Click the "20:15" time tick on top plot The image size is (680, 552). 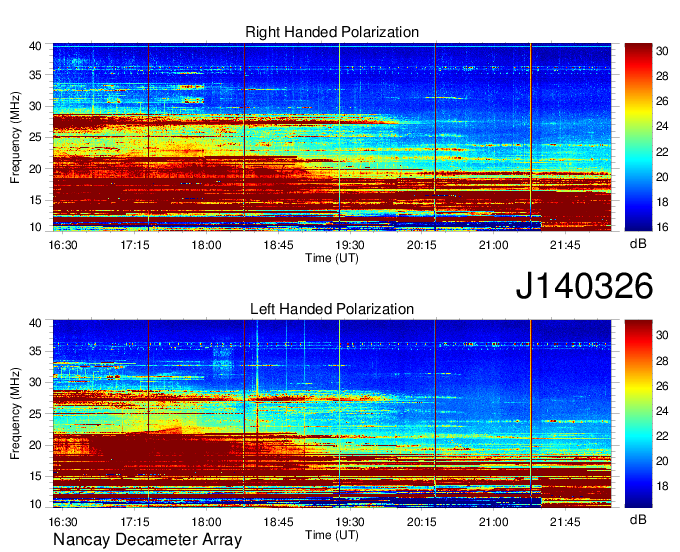tap(422, 245)
